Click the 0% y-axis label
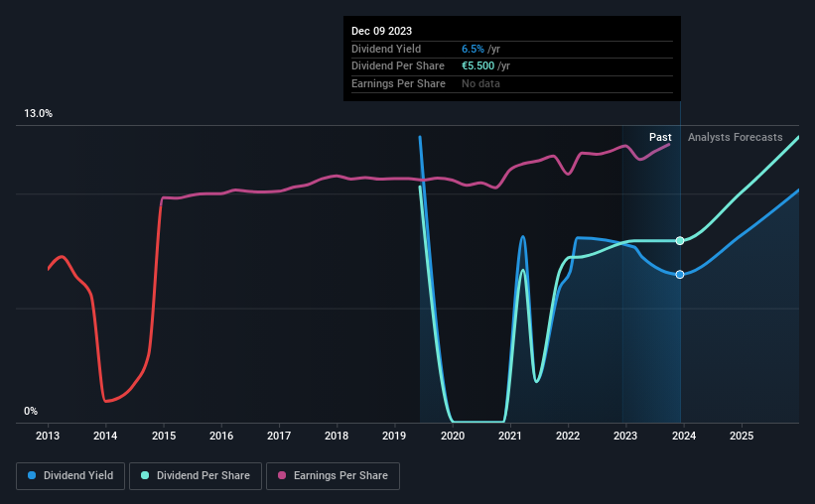Viewport: 815px width, 504px height. [x=31, y=411]
